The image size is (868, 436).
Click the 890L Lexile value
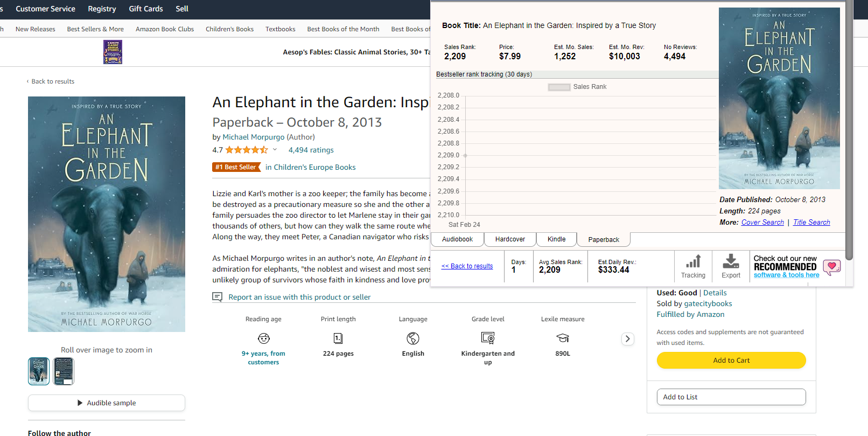pos(563,354)
